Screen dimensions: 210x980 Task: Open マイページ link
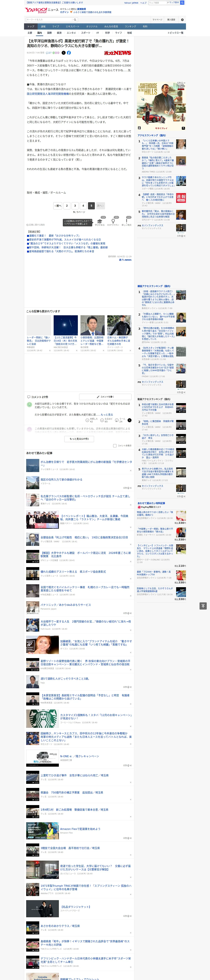[157, 20]
